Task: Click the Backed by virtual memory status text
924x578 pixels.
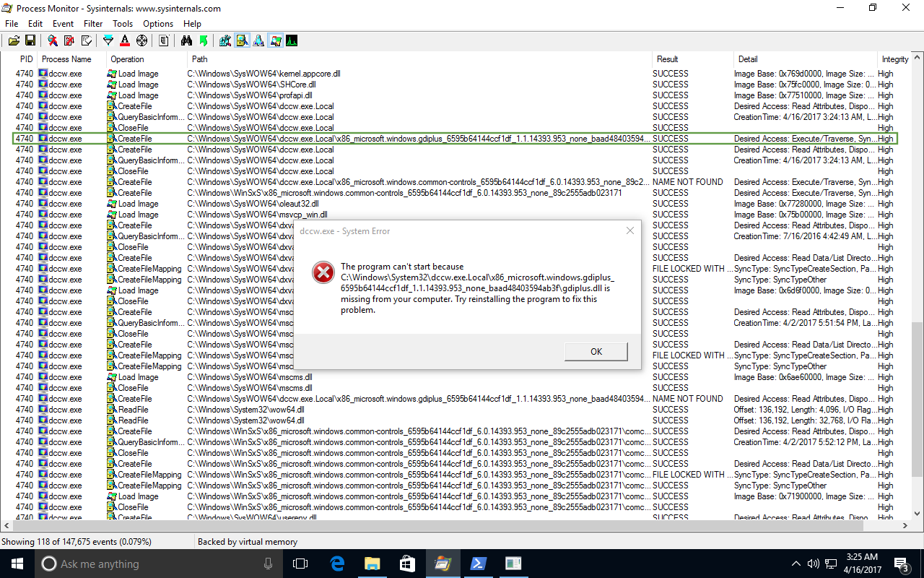Action: (x=248, y=542)
